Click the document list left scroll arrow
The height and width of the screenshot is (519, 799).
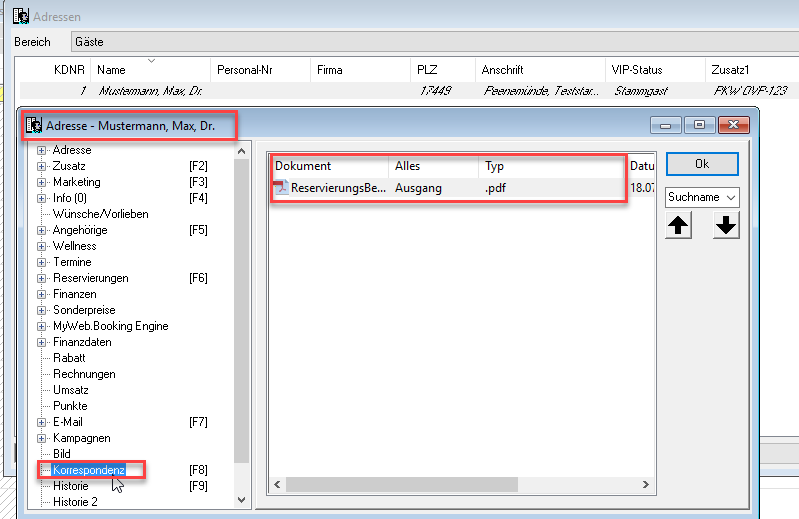point(277,484)
